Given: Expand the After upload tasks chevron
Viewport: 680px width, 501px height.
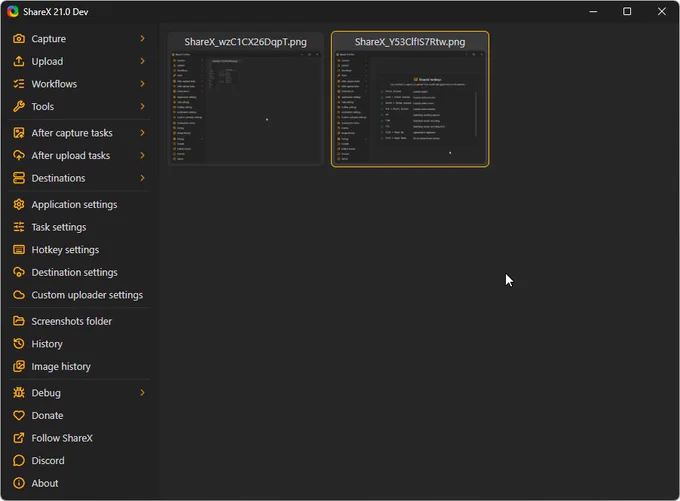Looking at the screenshot, I should (x=142, y=155).
